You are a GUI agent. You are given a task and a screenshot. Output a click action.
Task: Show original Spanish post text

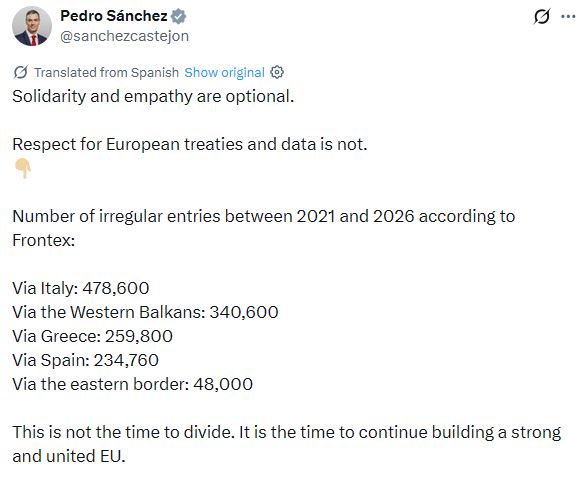[x=224, y=72]
